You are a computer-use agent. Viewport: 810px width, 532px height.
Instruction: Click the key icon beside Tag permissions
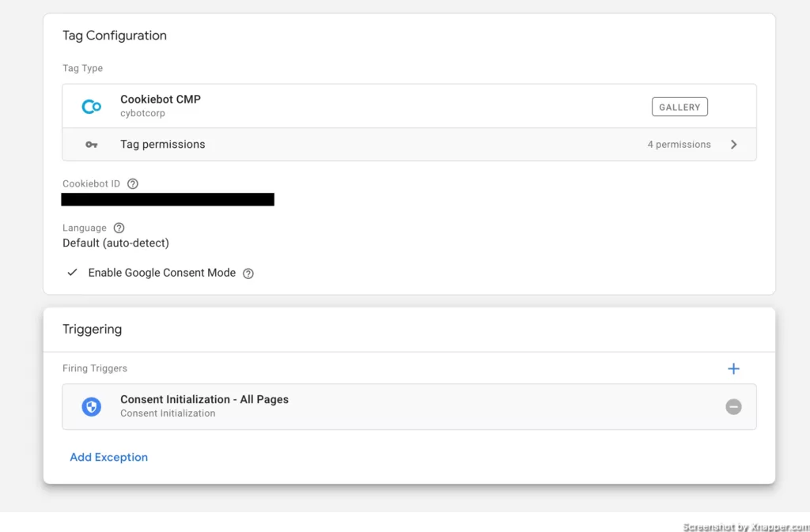click(92, 145)
